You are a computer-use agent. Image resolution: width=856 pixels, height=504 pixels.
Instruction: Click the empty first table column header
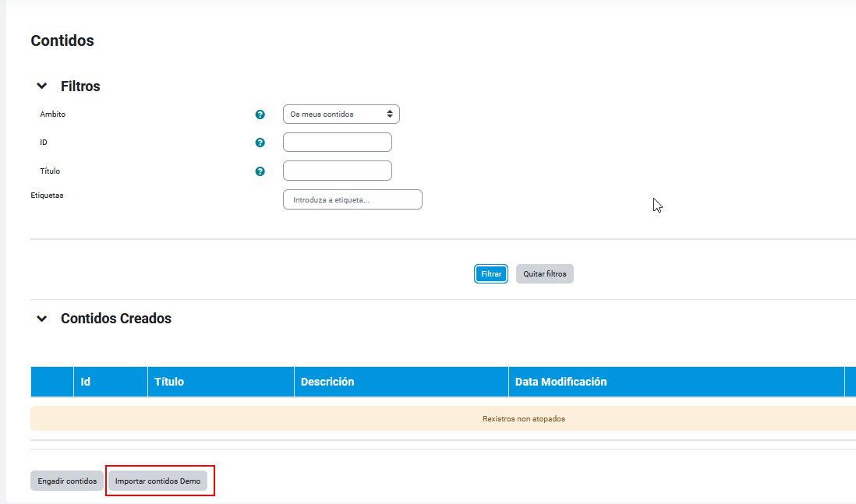52,382
